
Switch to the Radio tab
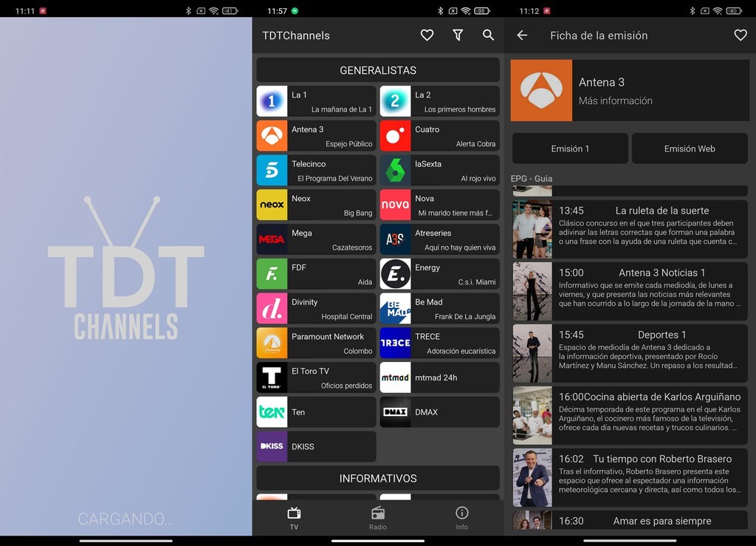378,517
